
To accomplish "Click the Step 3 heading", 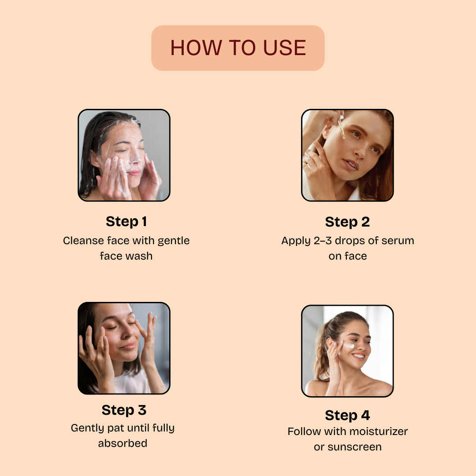I will [124, 410].
